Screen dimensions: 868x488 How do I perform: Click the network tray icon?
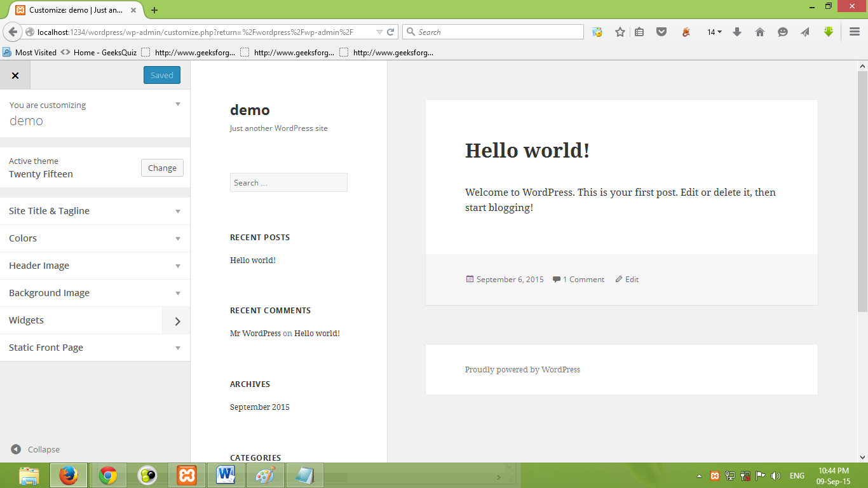point(730,475)
